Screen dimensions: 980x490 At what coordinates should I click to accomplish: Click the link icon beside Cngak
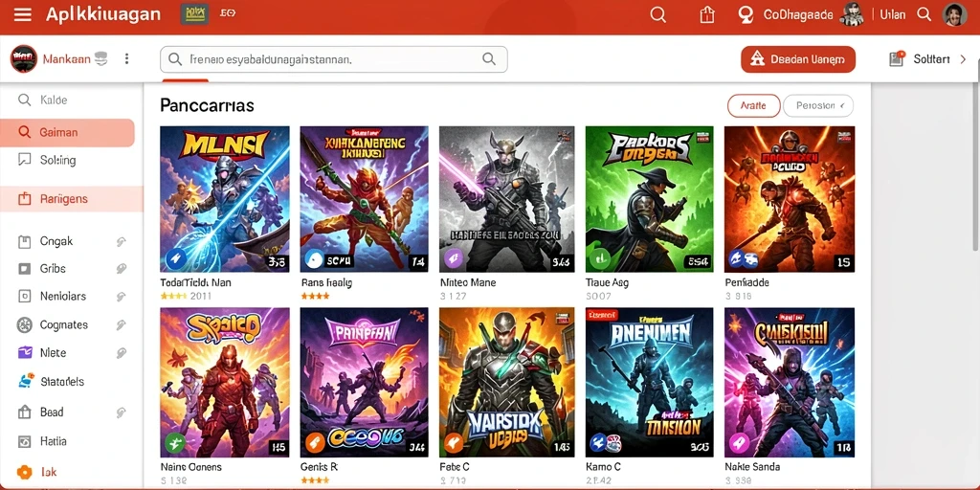[x=122, y=242]
